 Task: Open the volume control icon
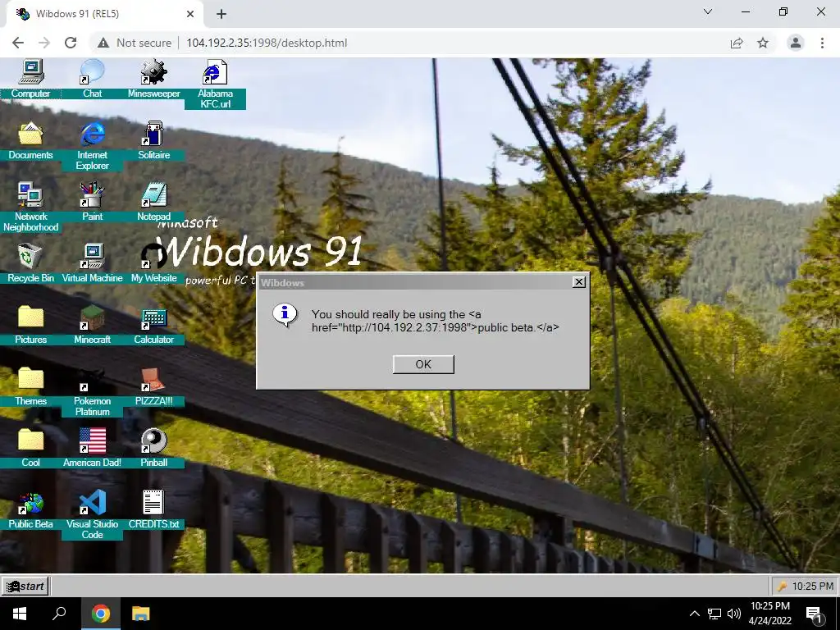[x=734, y=614]
